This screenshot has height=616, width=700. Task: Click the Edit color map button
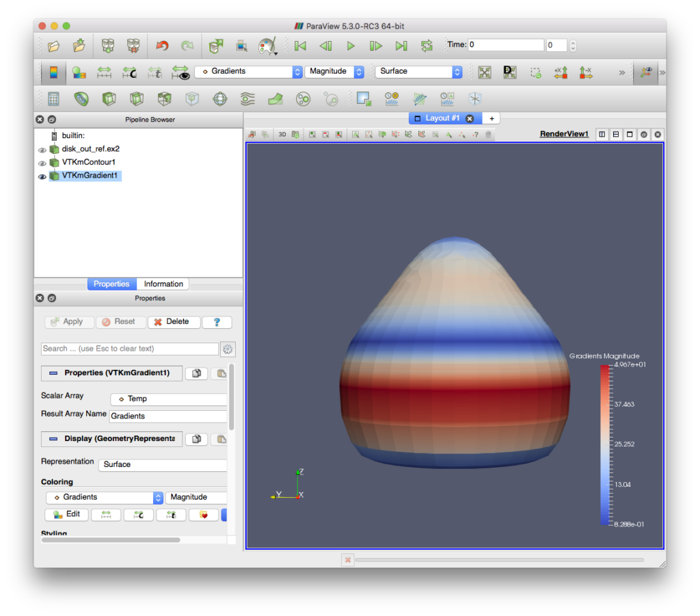click(66, 514)
